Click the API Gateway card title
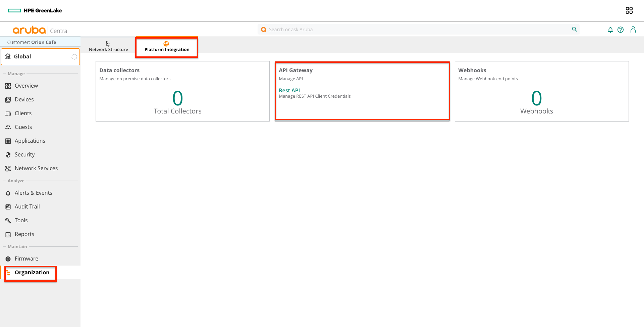The height and width of the screenshot is (327, 644). pyautogui.click(x=296, y=70)
